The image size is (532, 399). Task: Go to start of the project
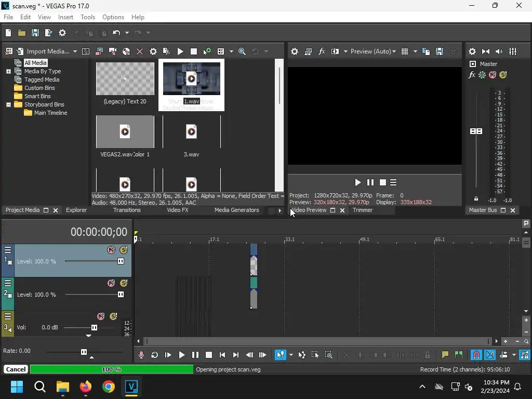point(222,355)
